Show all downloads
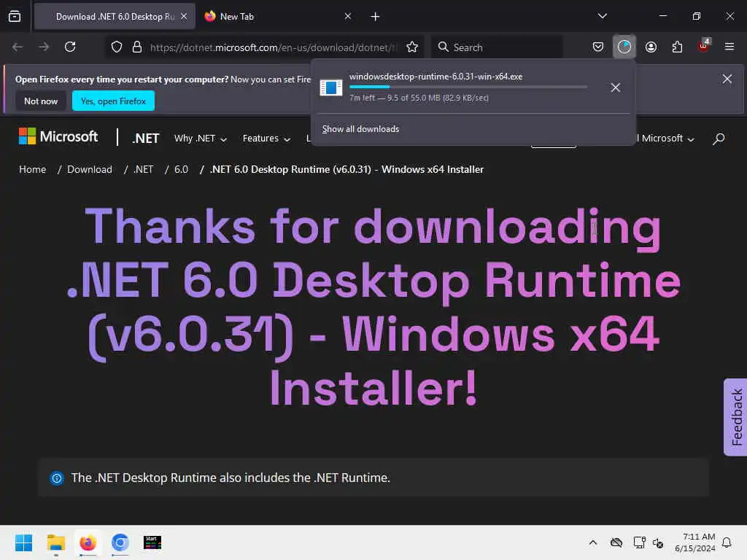This screenshot has width=747, height=560. pyautogui.click(x=360, y=129)
